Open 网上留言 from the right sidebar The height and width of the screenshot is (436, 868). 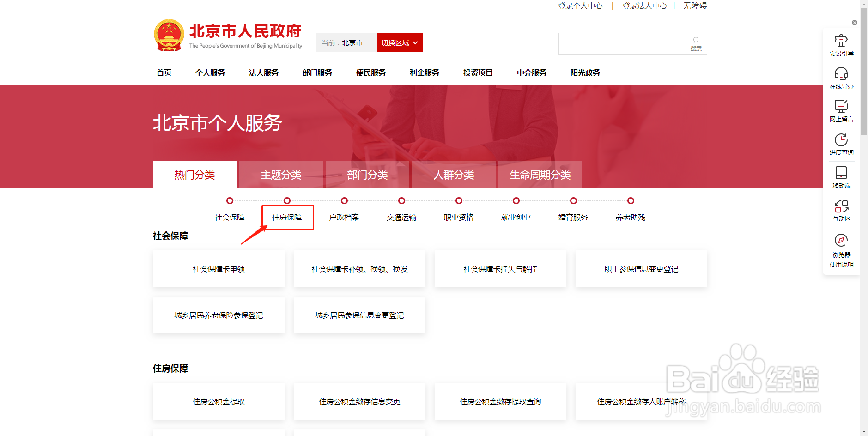[x=841, y=111]
